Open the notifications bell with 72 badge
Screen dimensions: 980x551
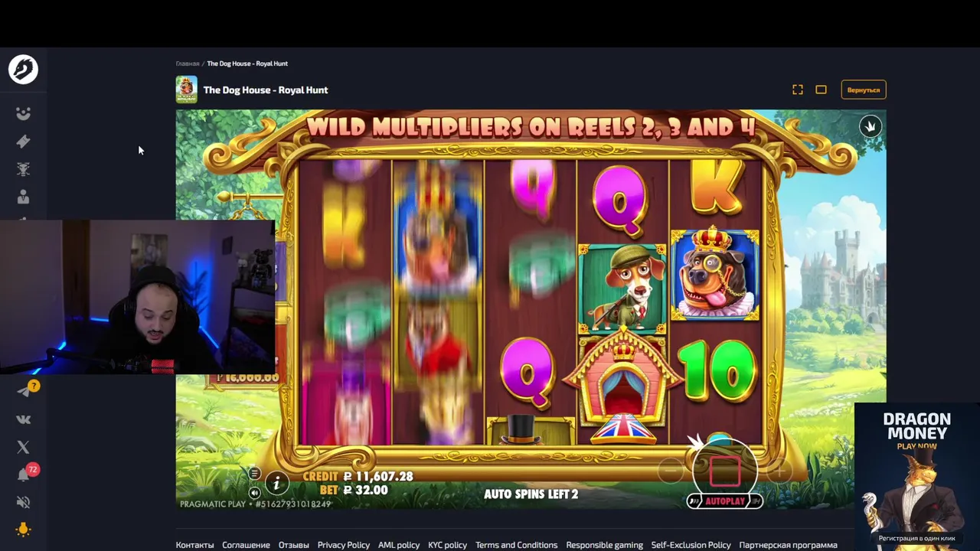(24, 474)
